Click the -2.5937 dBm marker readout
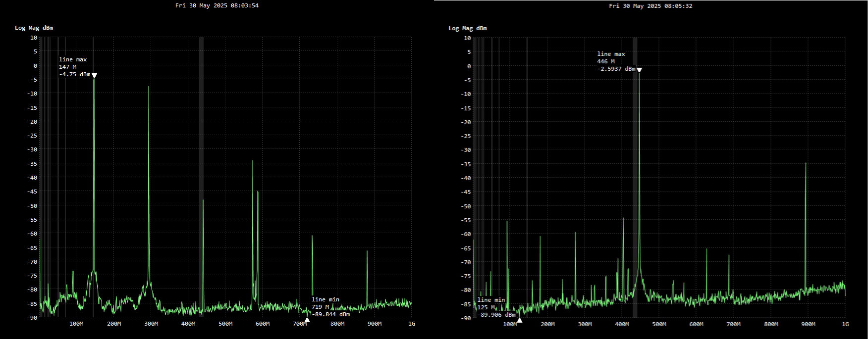This screenshot has width=868, height=339. [616, 69]
